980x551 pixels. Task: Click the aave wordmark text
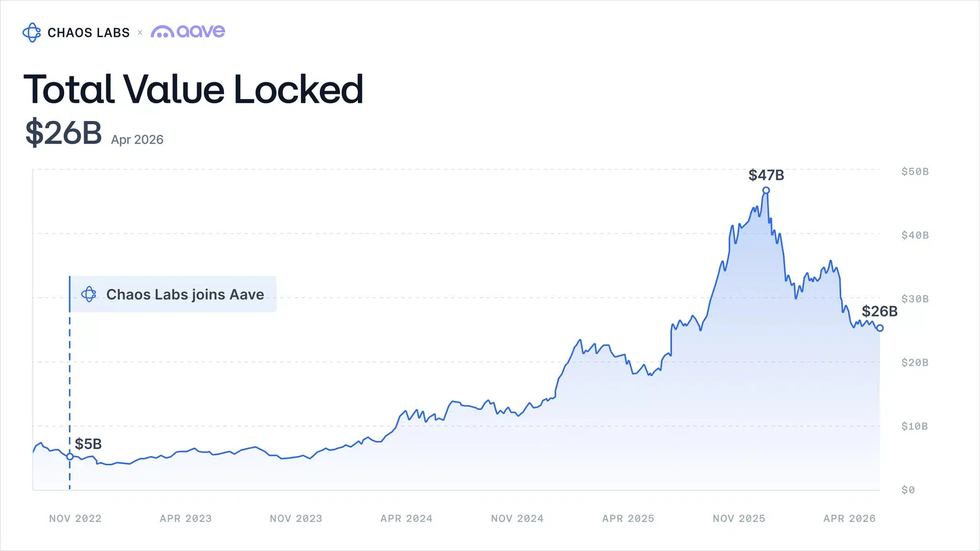201,32
